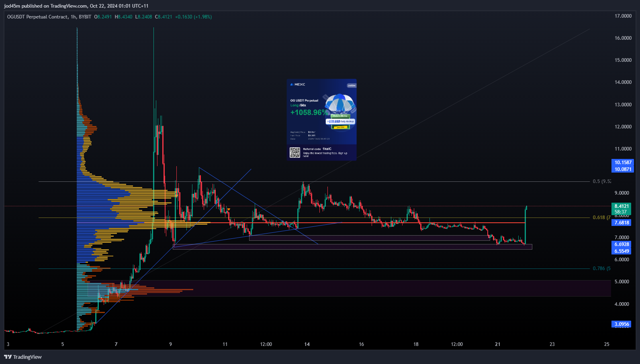Click the 17.0000 price axis label
The height and width of the screenshot is (364, 640).
pos(623,16)
